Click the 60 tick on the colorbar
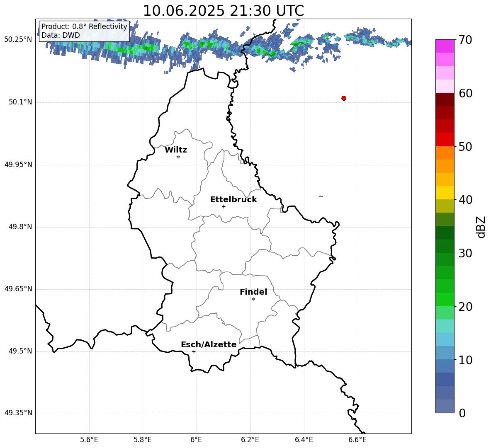491x448 pixels. click(x=465, y=93)
